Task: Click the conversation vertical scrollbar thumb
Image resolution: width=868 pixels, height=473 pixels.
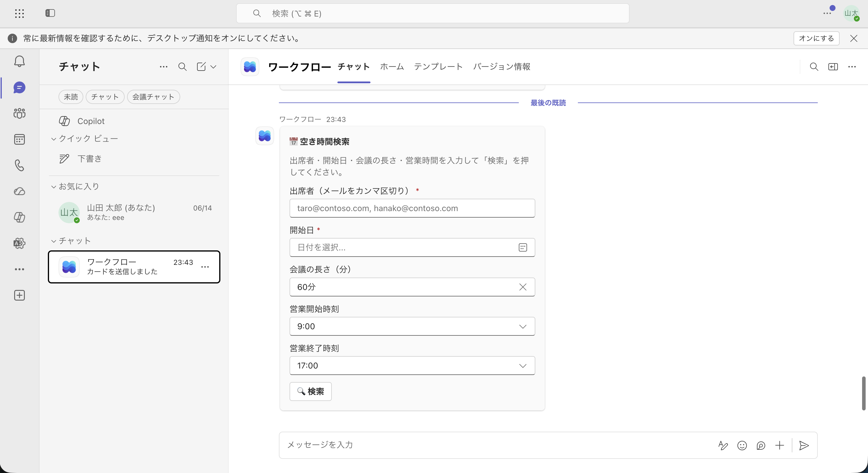Action: point(864,393)
